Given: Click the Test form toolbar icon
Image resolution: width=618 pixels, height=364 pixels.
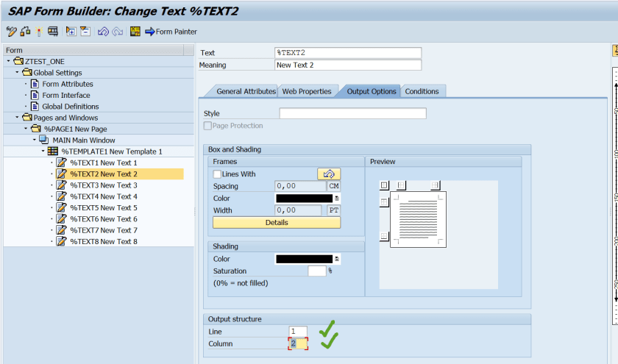Looking at the screenshot, I should tap(53, 32).
